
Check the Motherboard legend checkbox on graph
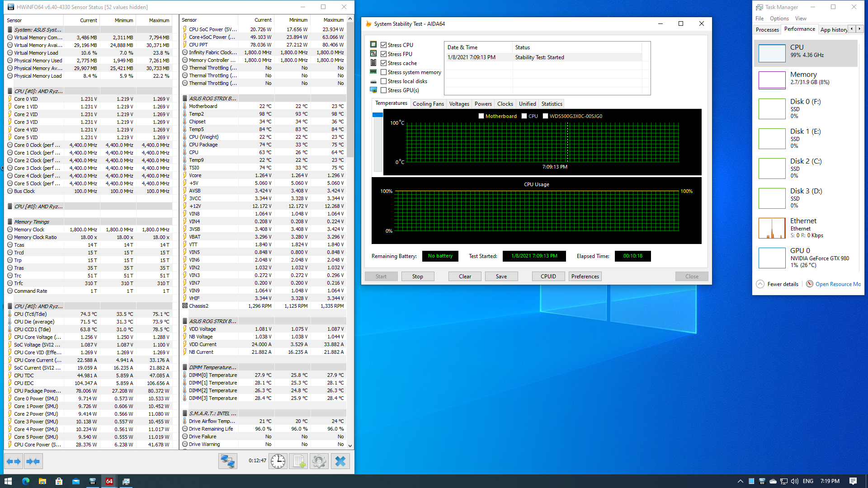click(x=481, y=116)
